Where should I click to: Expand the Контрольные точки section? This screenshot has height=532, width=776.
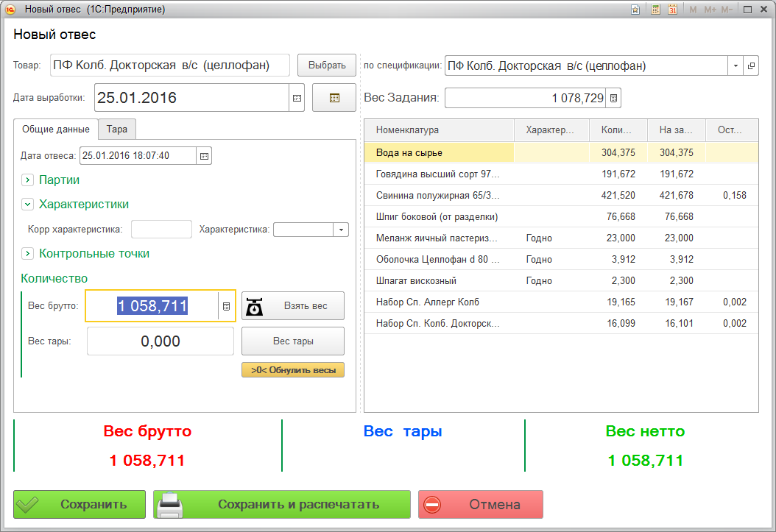28,254
